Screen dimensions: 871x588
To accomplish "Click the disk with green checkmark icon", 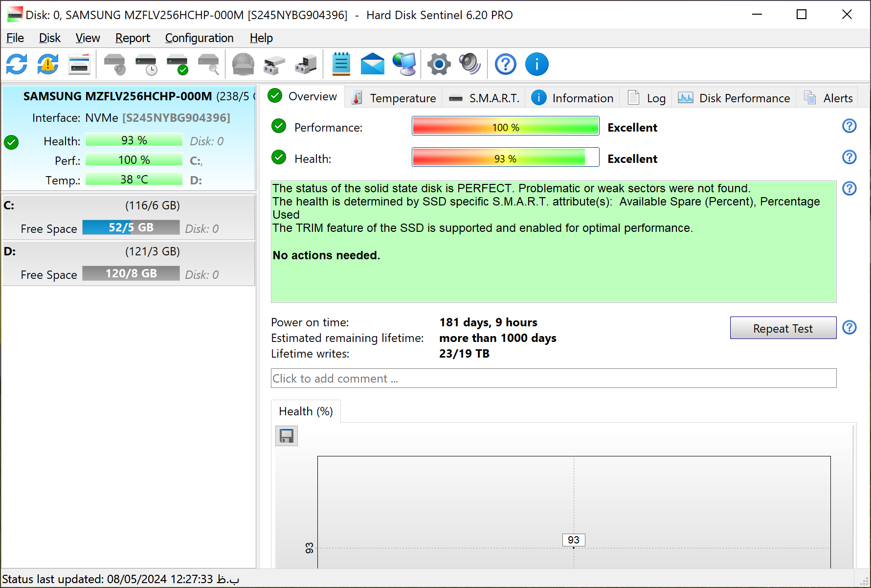I will click(x=178, y=64).
